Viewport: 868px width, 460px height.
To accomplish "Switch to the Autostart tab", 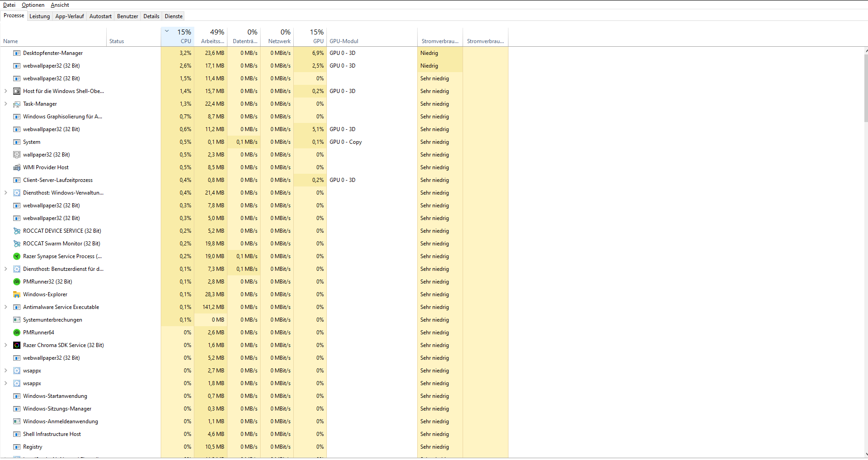I will click(x=100, y=16).
